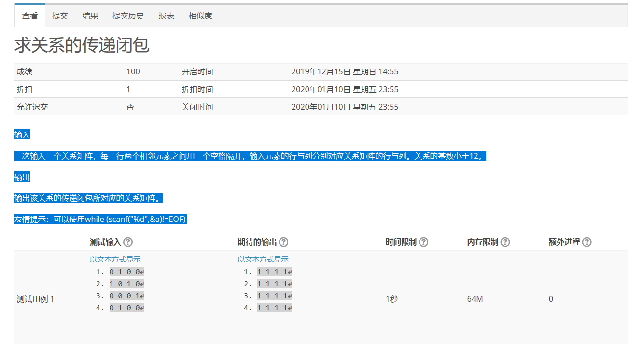Select the sentence about 关系矩阵 input format
This screenshot has height=344, width=644.
pos(250,156)
